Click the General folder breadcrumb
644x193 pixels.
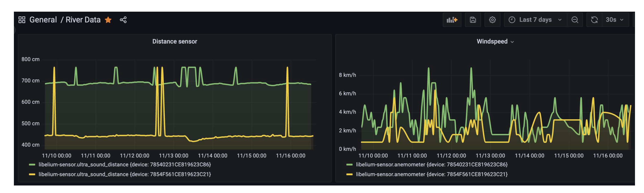(x=43, y=20)
